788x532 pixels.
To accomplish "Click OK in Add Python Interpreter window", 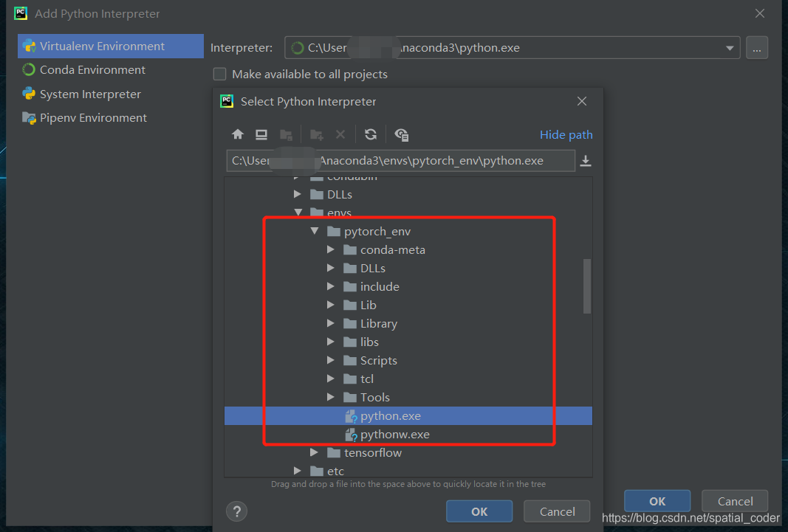I will (657, 501).
